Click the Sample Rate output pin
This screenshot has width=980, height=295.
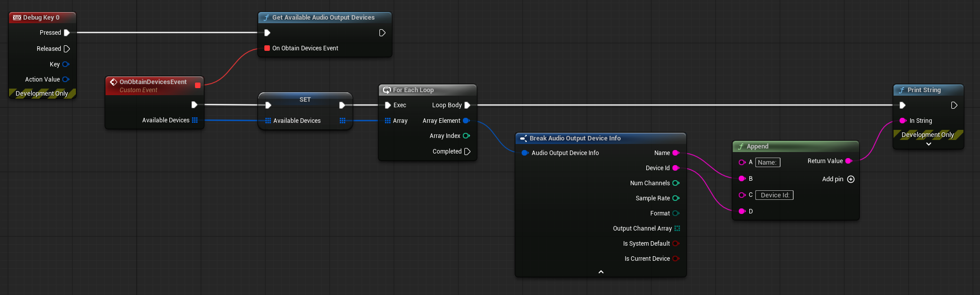(676, 198)
